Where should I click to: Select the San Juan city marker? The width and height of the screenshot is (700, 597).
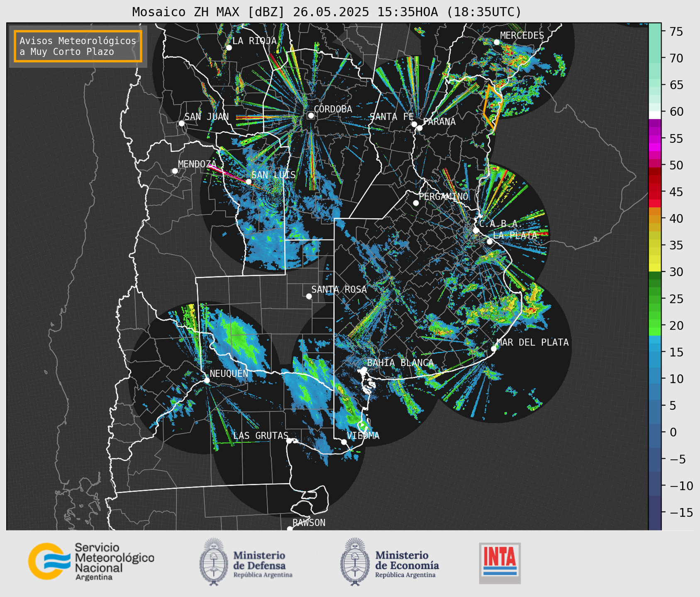(x=181, y=123)
